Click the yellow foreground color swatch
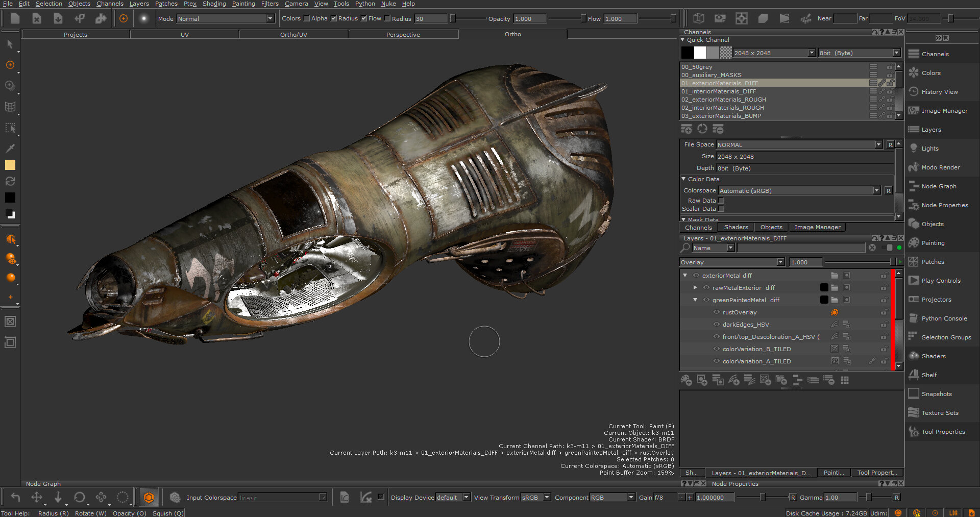 point(10,165)
